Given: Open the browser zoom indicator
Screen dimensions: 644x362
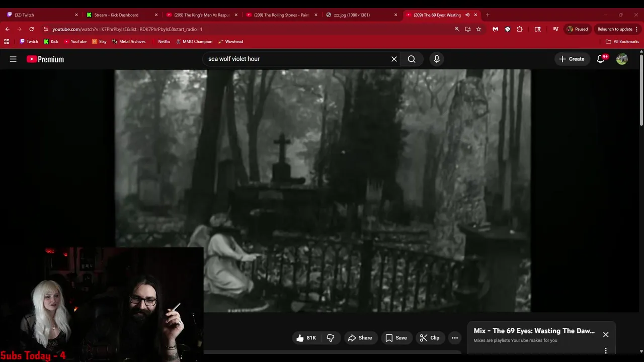Looking at the screenshot, I should point(457,29).
